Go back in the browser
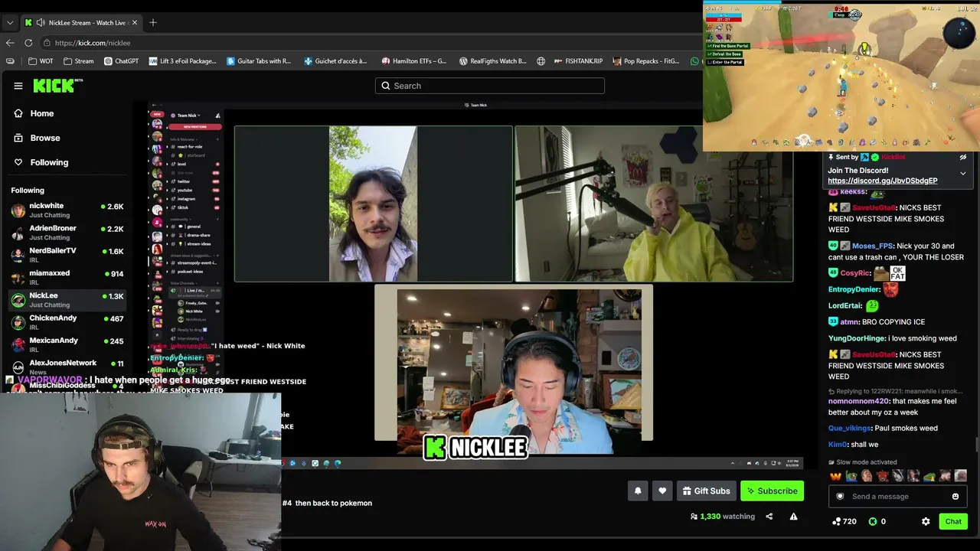Viewport: 980px width, 551px height. click(x=10, y=43)
